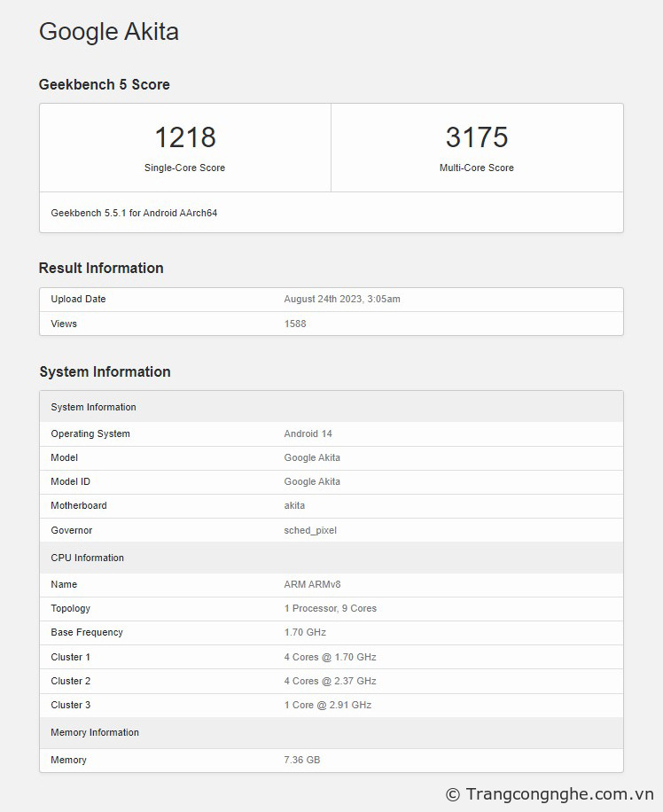
Task: Select Cluster 3 value 1 Core @ 2.91 GHz
Action: [327, 705]
